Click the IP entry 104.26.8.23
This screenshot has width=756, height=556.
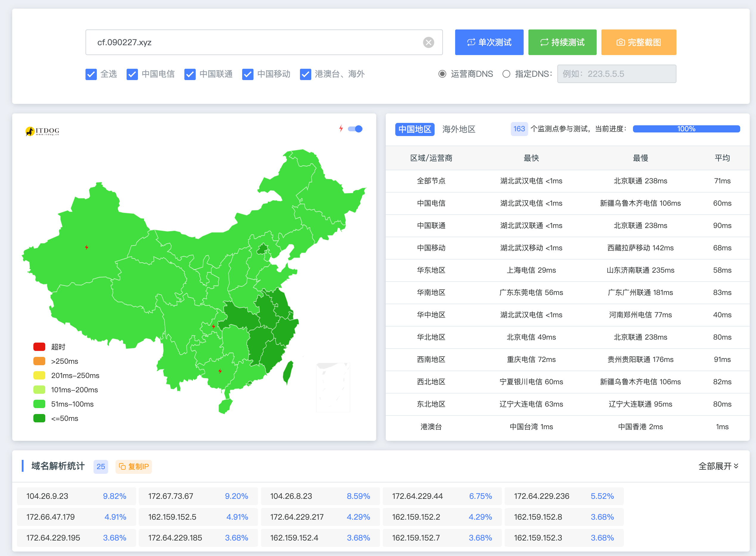[x=320, y=496]
